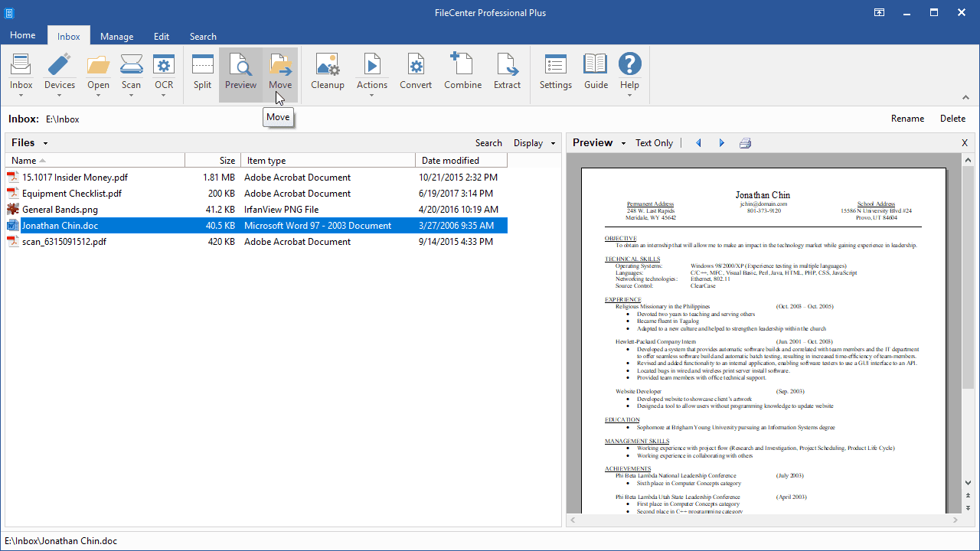Click the preview vertical scroll down arrow
Image resolution: width=980 pixels, height=551 pixels.
click(x=968, y=483)
